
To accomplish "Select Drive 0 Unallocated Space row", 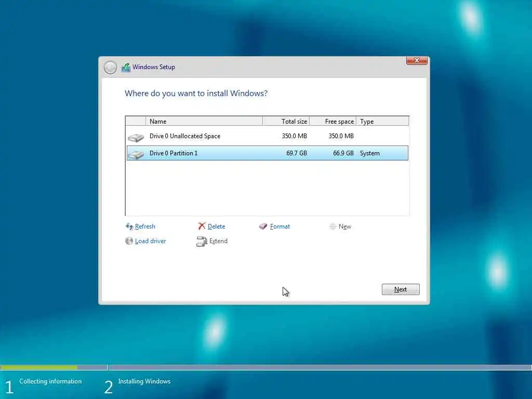I will (x=267, y=136).
